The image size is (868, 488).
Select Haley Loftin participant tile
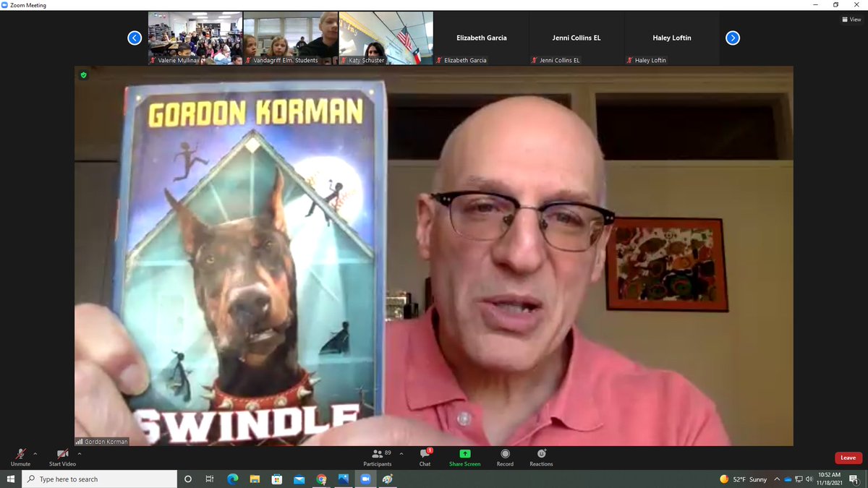pyautogui.click(x=672, y=38)
